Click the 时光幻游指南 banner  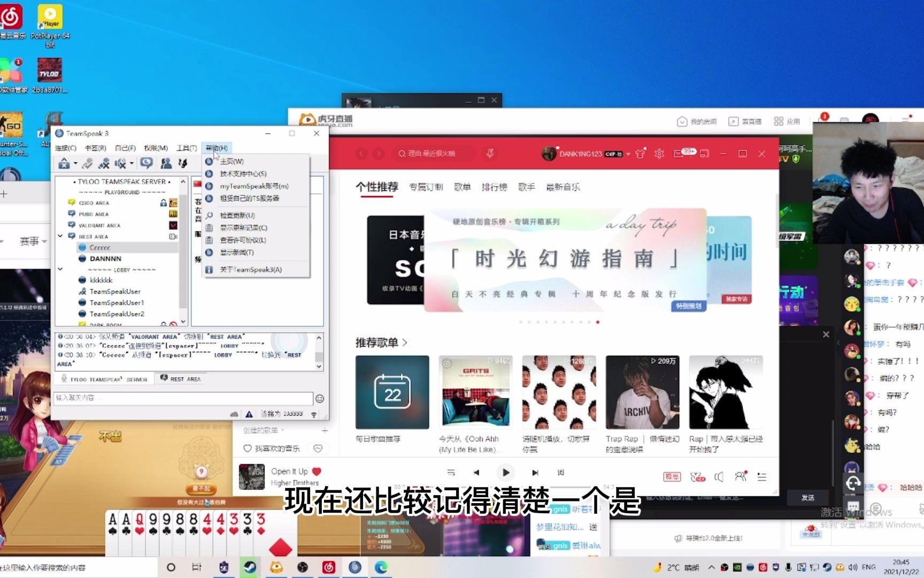pos(565,260)
